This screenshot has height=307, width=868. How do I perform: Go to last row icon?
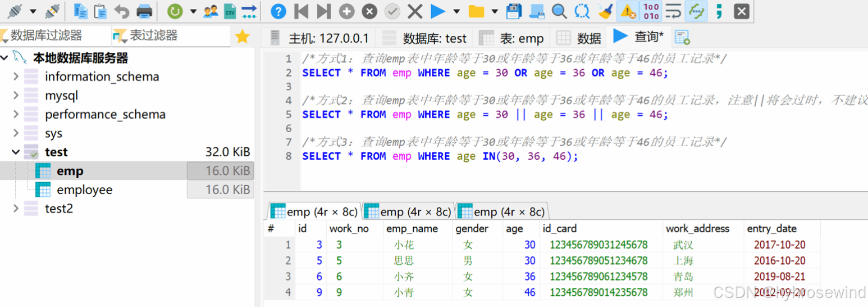click(323, 11)
